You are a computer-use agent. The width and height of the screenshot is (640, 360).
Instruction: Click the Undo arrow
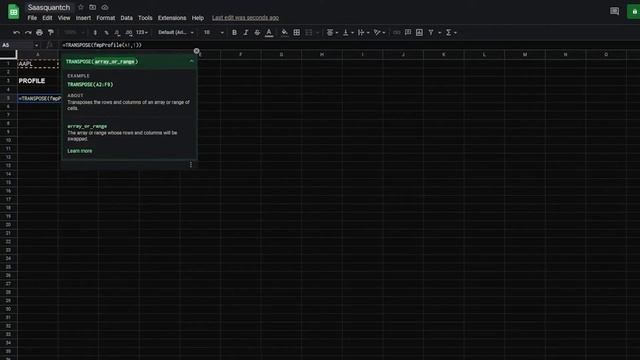pos(16,32)
